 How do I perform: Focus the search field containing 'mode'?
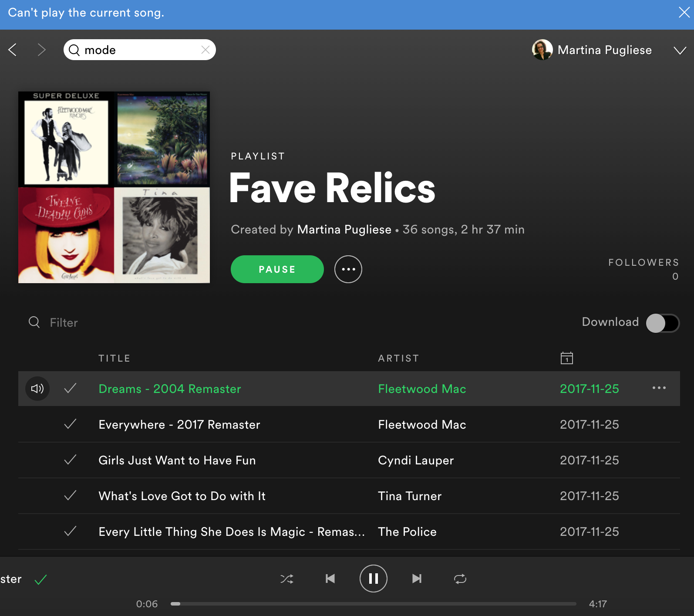click(140, 50)
